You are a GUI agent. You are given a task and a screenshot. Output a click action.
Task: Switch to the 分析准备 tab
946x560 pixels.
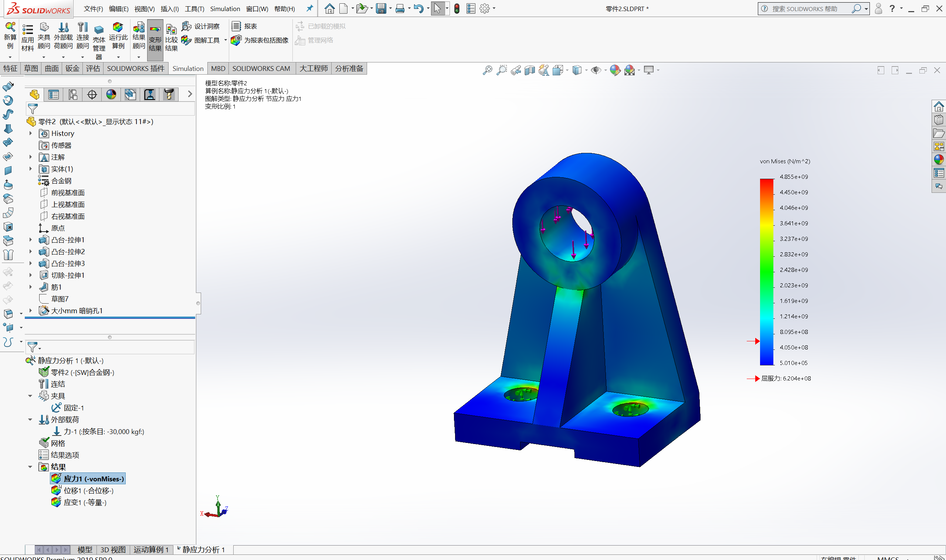click(349, 68)
